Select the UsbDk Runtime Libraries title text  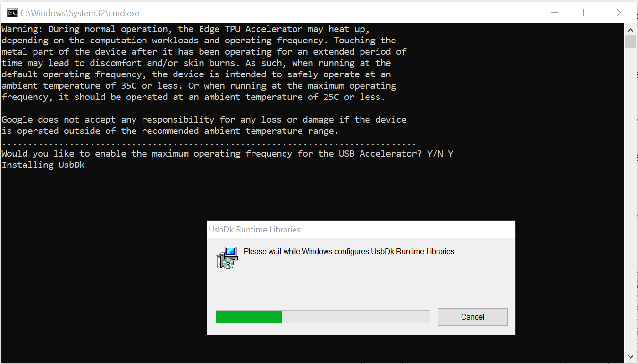pos(254,230)
